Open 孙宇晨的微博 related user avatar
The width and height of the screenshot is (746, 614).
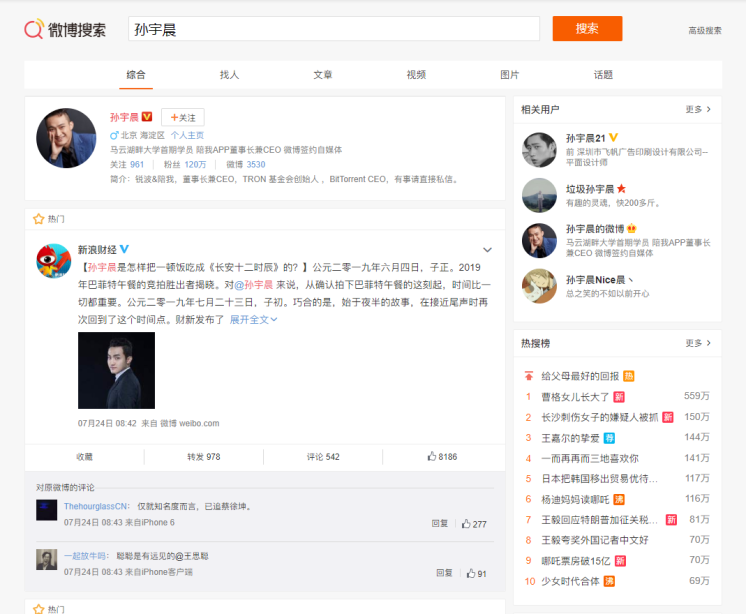click(539, 241)
